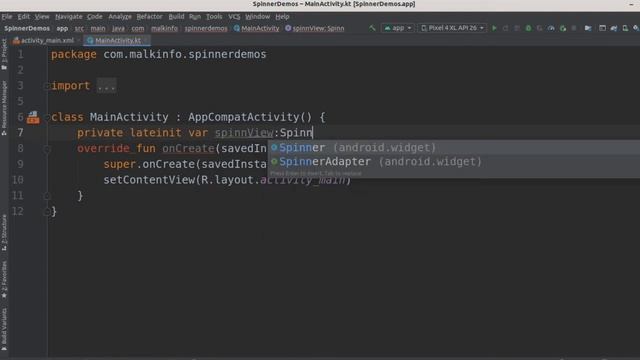This screenshot has width=640, height=360.
Task: Open the VCS menu
Action: pyautogui.click(x=234, y=17)
